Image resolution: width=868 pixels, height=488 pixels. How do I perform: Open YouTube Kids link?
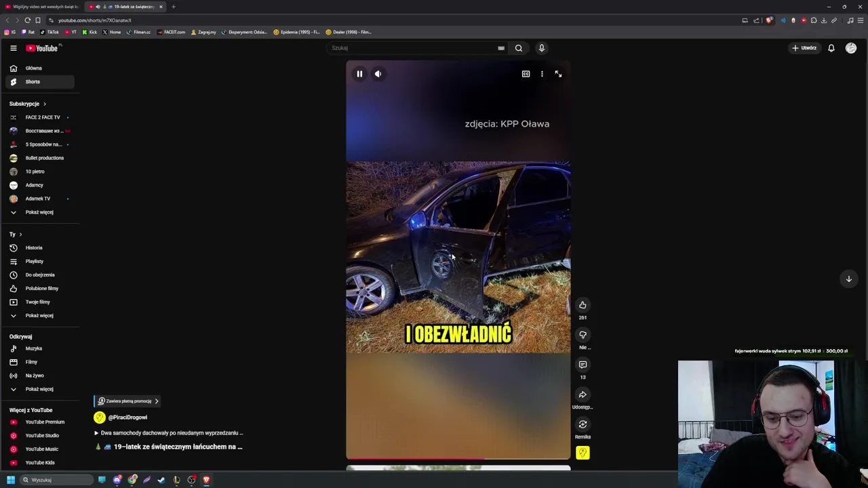[x=40, y=463]
